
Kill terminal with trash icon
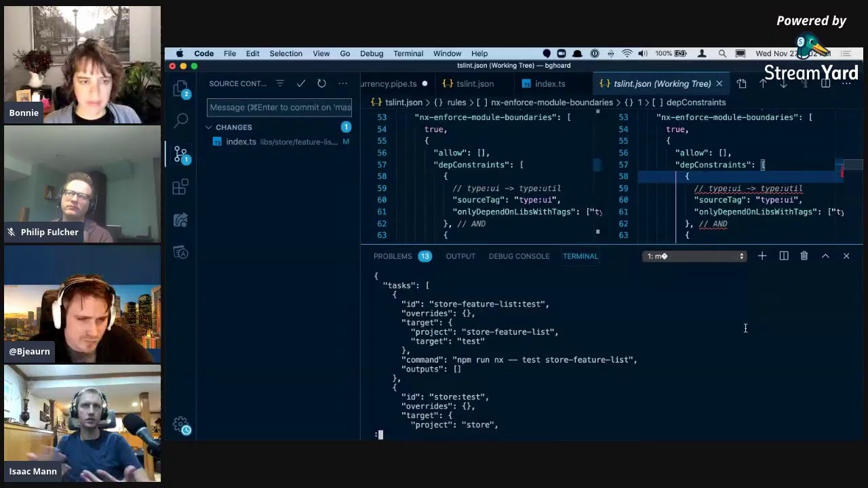click(x=804, y=256)
